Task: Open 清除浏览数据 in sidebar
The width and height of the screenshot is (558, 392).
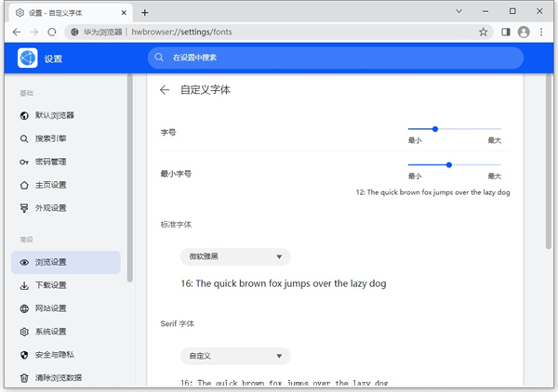Action: (x=66, y=378)
